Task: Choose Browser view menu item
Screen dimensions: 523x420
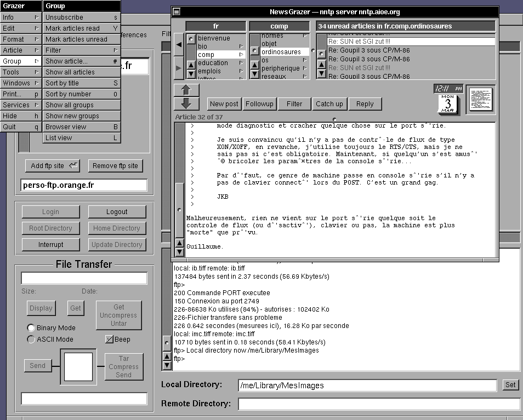Action: point(82,127)
